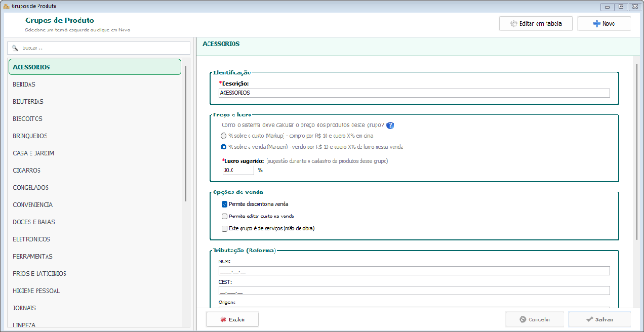The height and width of the screenshot is (332, 644).
Task: Select HIGIENE PESSOAL group
Action: (x=95, y=291)
